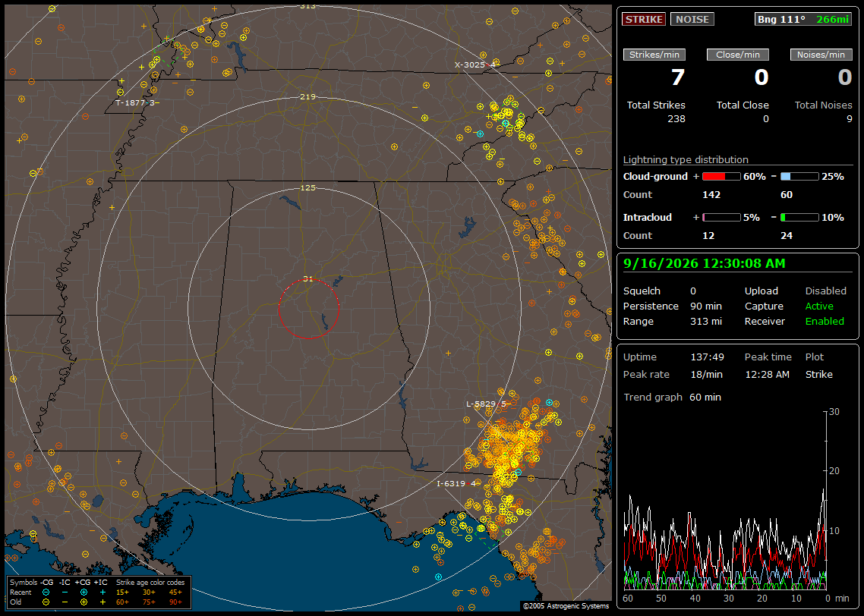The height and width of the screenshot is (616, 864).
Task: Click the I-6319-4 storm cell marker
Action: click(x=456, y=483)
